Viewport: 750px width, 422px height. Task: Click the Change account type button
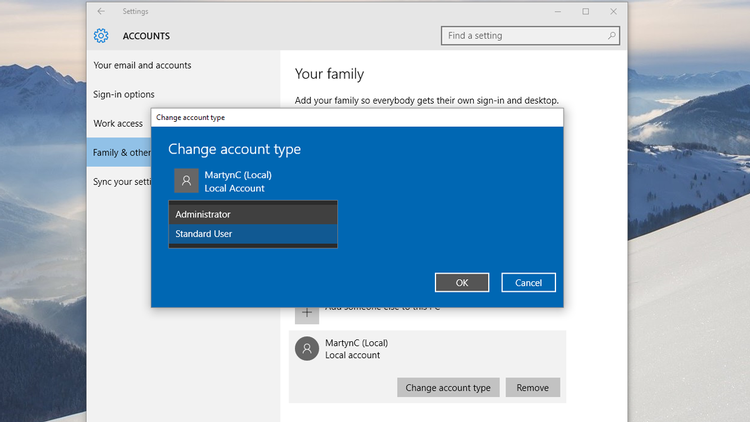(x=448, y=388)
